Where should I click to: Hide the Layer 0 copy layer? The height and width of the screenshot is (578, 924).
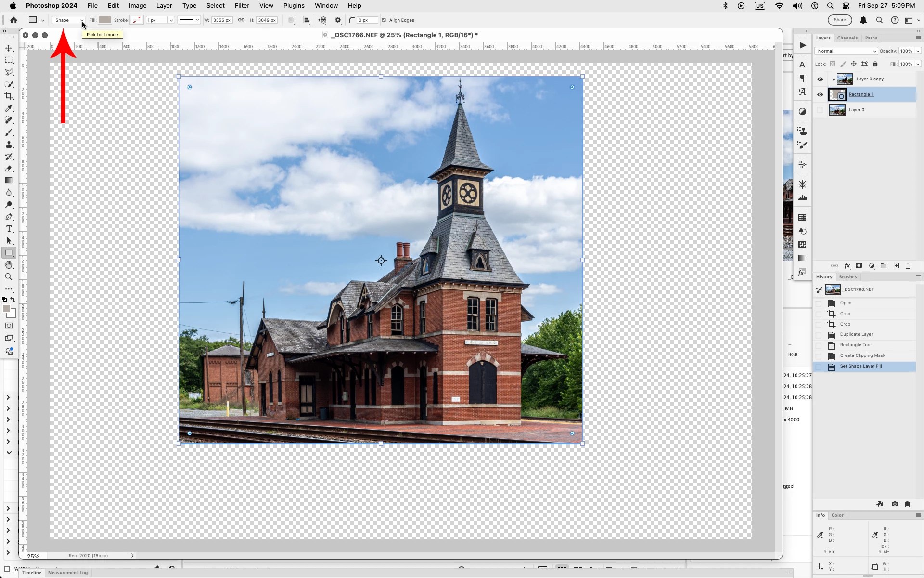click(x=820, y=79)
